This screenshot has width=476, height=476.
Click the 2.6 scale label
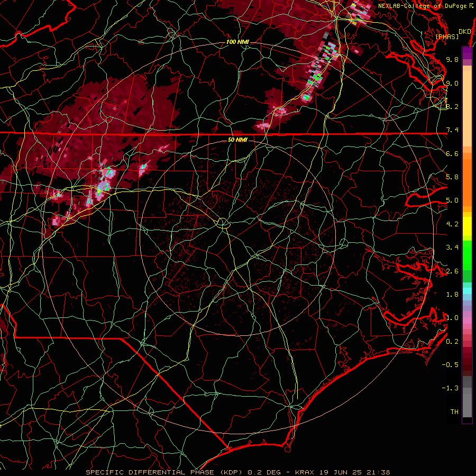452,271
